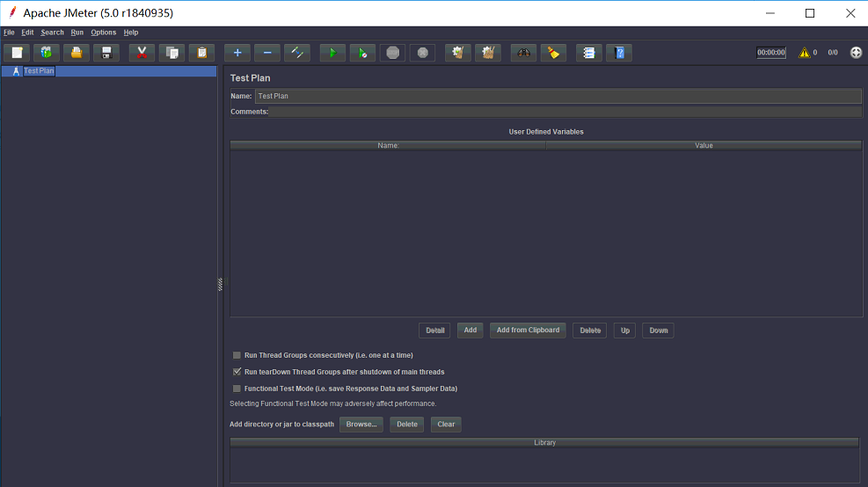Open the File menu
868x487 pixels.
(9, 33)
